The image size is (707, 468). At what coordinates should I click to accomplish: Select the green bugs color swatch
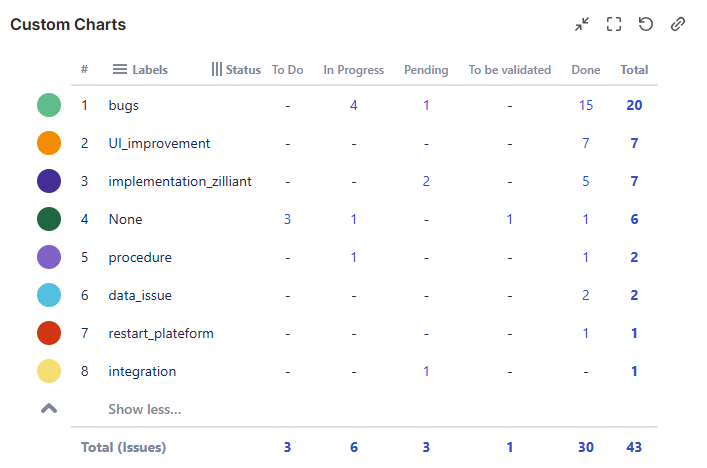pos(49,105)
